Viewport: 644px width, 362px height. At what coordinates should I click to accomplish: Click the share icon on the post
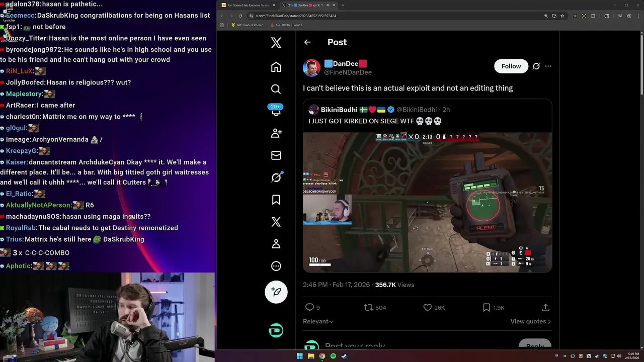pos(545,307)
